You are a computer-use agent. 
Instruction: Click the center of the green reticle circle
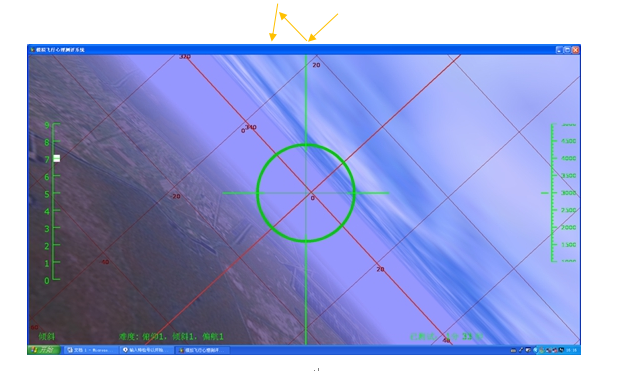(x=306, y=193)
